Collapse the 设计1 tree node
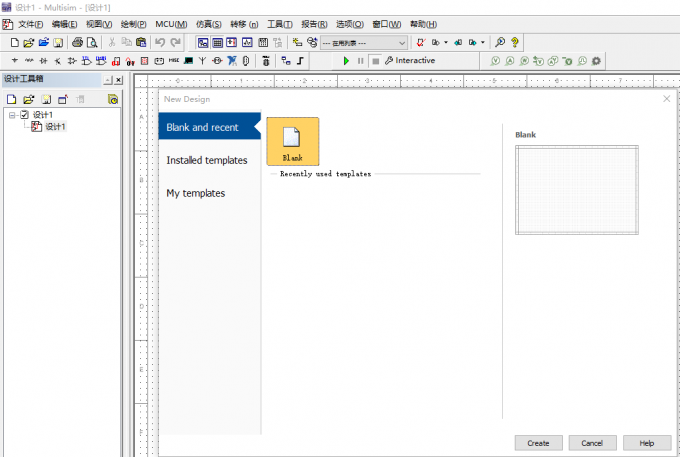The image size is (680, 457). pyautogui.click(x=12, y=115)
